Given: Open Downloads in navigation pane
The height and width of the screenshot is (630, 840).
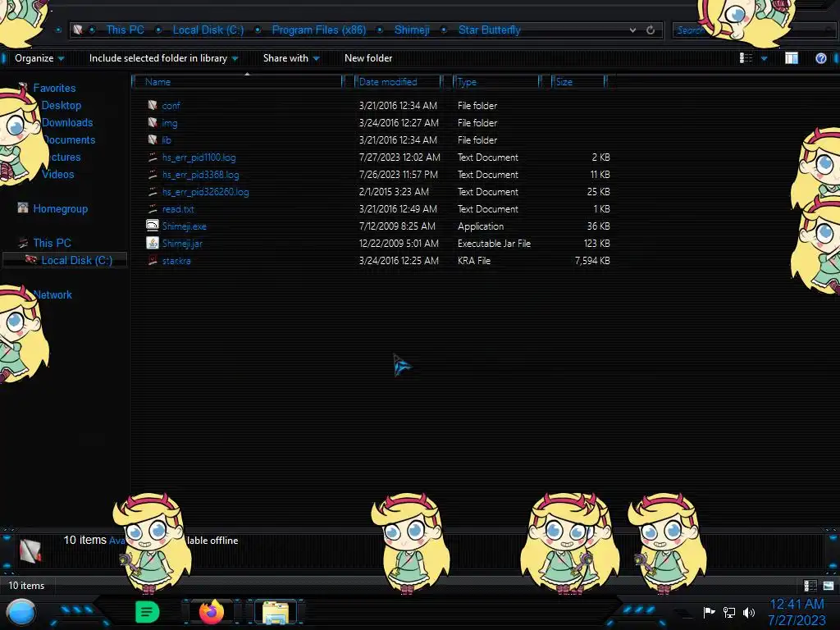Looking at the screenshot, I should [x=67, y=123].
